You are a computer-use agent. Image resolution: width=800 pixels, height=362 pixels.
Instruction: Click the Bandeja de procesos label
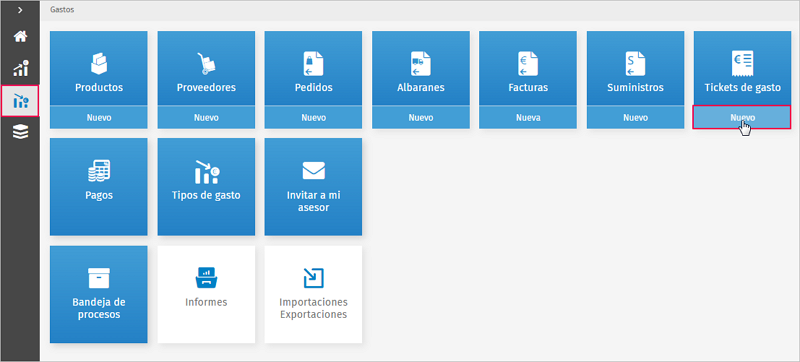tap(99, 308)
